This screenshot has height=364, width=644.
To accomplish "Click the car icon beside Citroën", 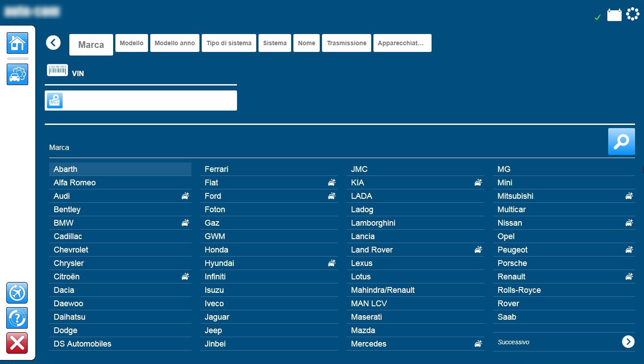I will click(x=185, y=276).
